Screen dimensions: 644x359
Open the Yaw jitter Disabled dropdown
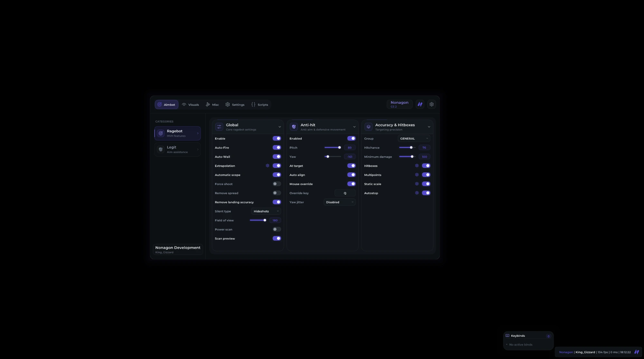pos(339,202)
